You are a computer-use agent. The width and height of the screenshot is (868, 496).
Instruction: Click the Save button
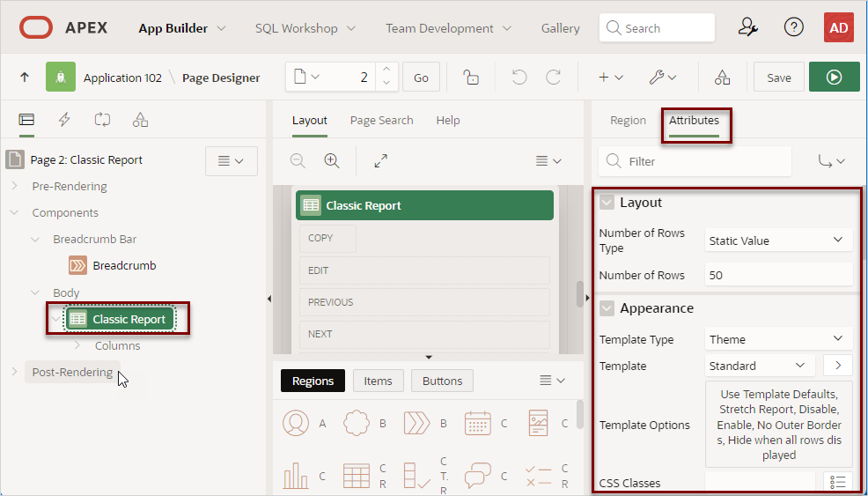click(779, 78)
